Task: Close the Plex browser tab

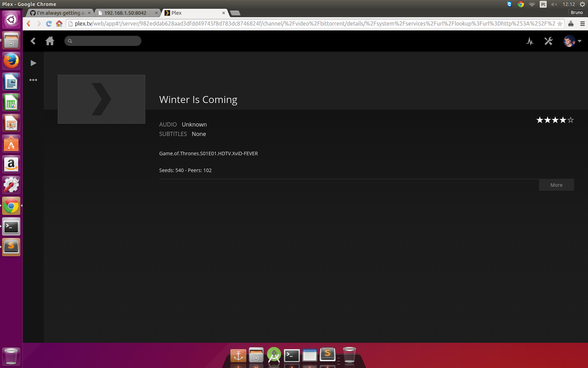Action: tap(224, 13)
